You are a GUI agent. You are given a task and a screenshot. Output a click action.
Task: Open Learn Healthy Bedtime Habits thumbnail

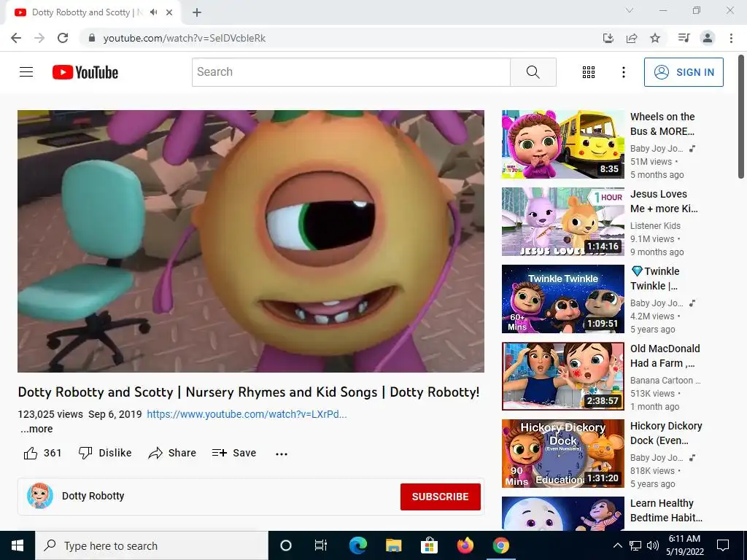click(x=563, y=513)
